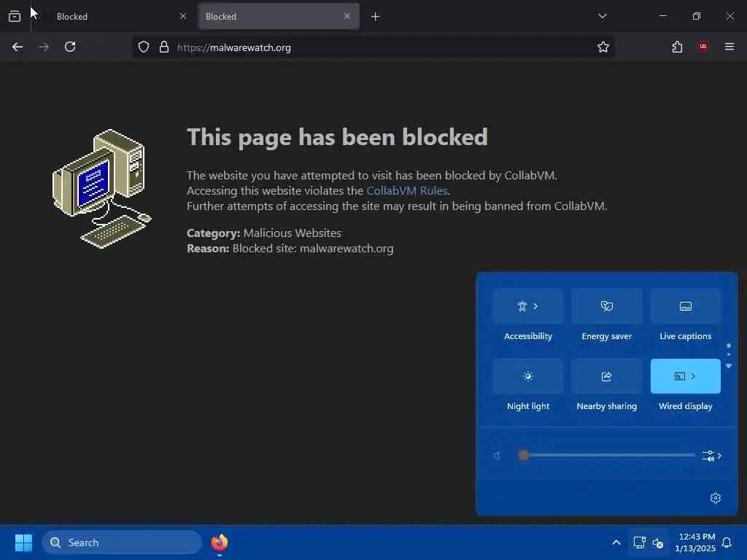Mute volume via speaker icon
This screenshot has height=560, width=747.
[x=497, y=456]
